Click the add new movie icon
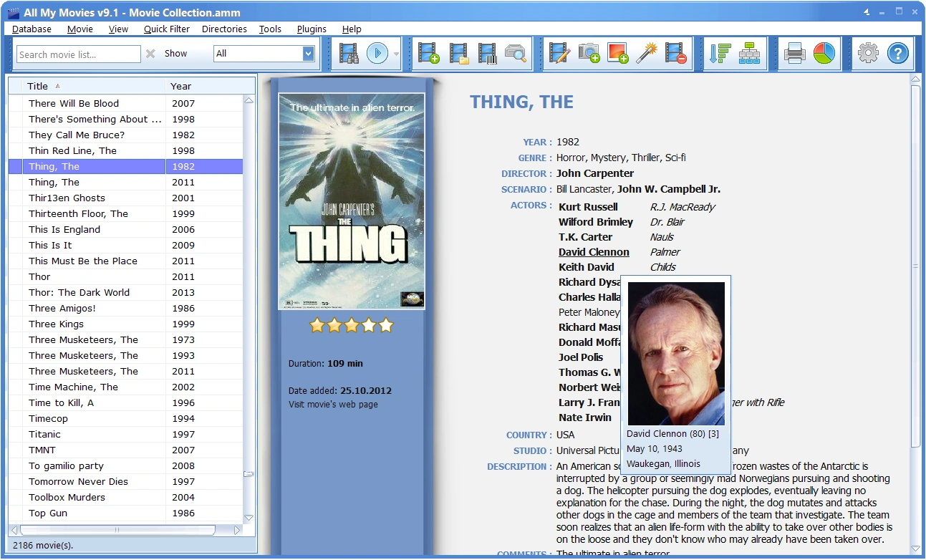This screenshot has height=560, width=926. tap(429, 54)
